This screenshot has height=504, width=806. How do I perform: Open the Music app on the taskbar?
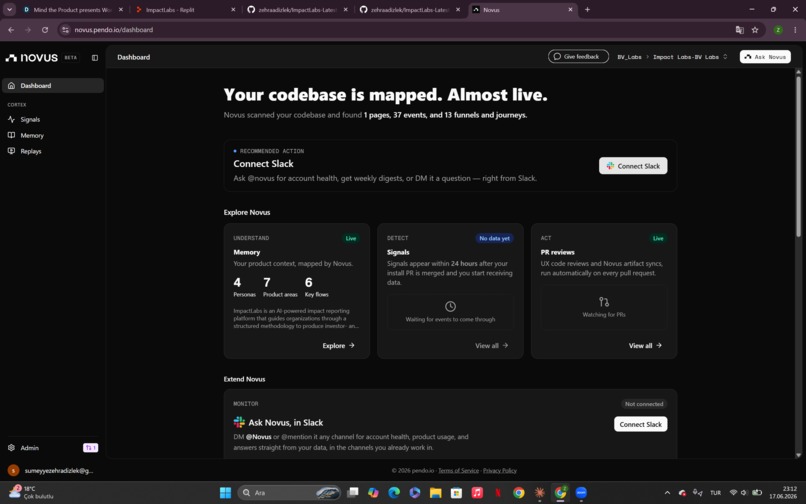(x=477, y=493)
